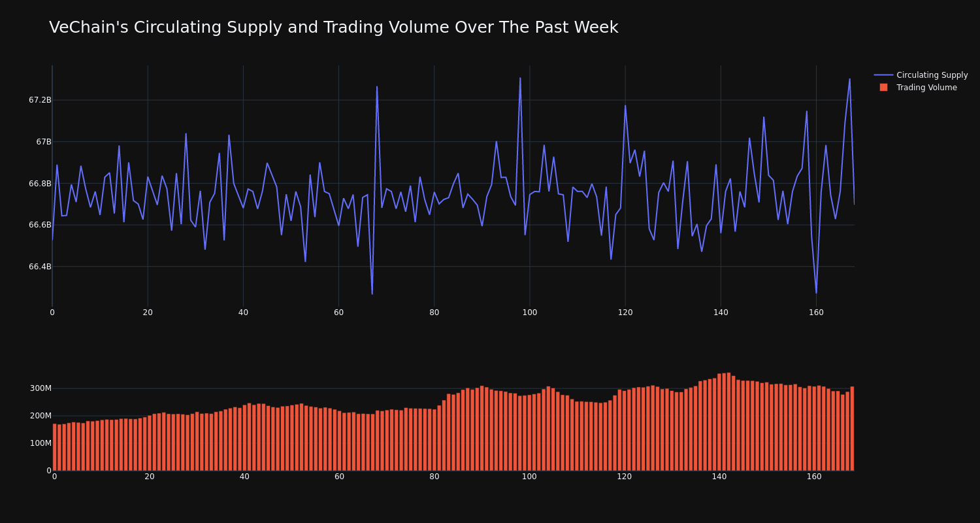Click the tallest volume bar near 142
The height and width of the screenshot is (523, 980).
[728, 422]
